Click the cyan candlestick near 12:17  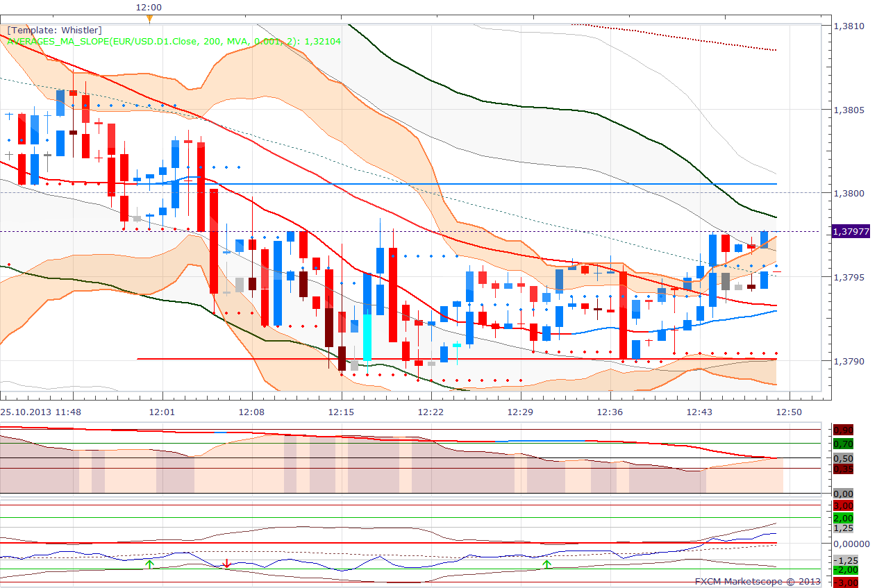(x=367, y=337)
